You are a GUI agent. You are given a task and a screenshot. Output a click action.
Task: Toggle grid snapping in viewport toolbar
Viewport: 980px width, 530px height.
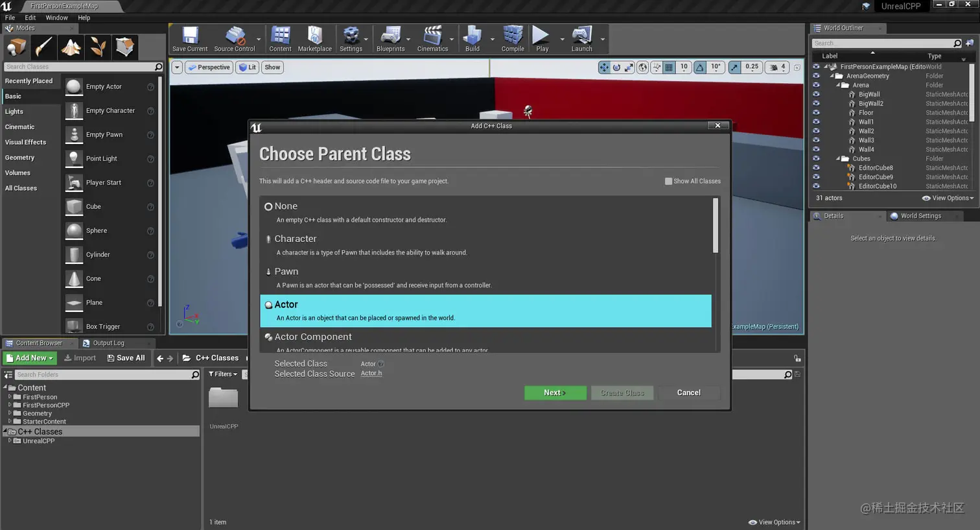coord(670,67)
